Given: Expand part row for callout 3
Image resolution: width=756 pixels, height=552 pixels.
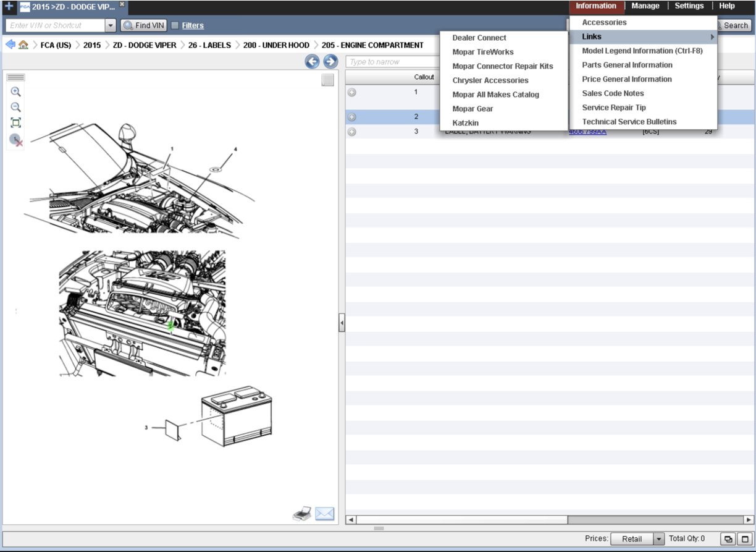Looking at the screenshot, I should (x=352, y=132).
